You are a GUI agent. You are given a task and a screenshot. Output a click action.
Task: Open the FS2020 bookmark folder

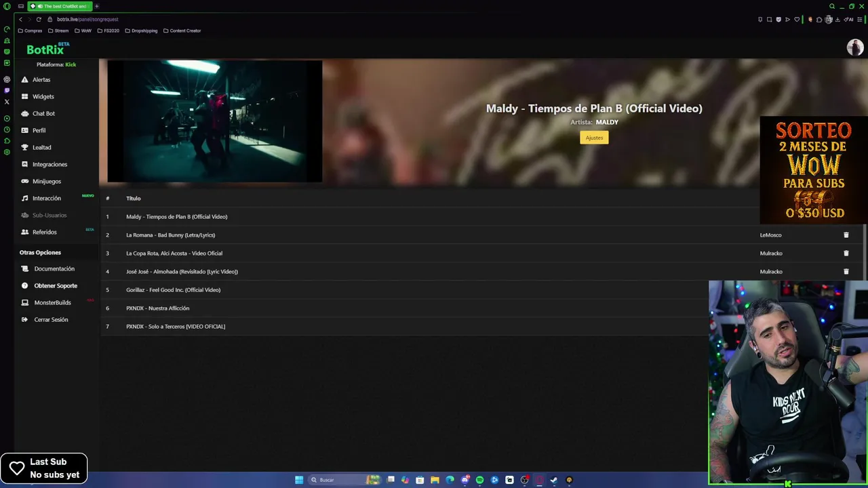[x=108, y=30]
